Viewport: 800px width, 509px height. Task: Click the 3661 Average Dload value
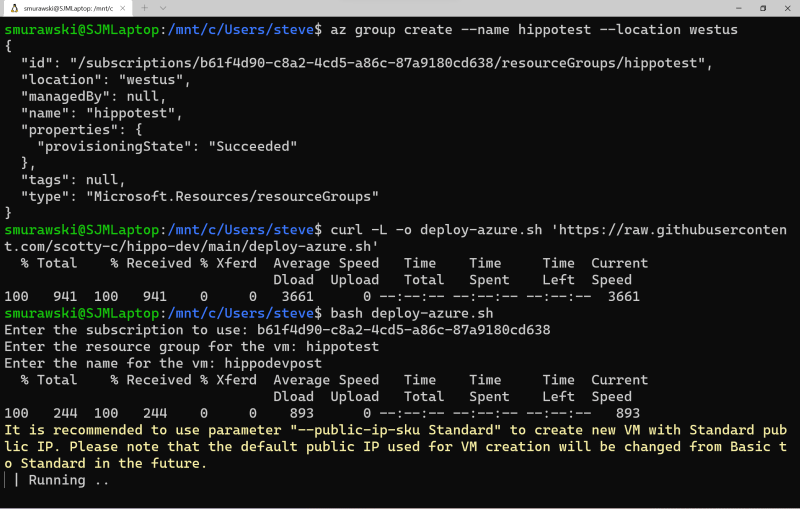pos(297,296)
